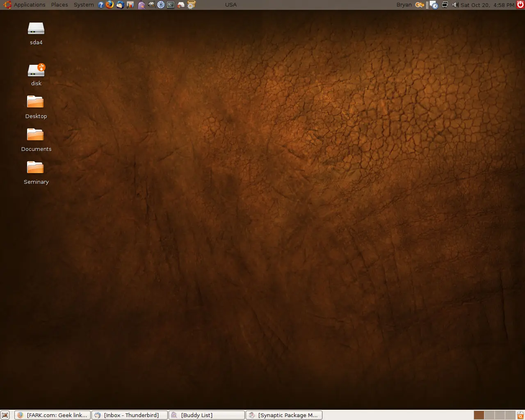The height and width of the screenshot is (420, 525).
Task: Switch to the first highlighted workspace
Action: pos(479,415)
